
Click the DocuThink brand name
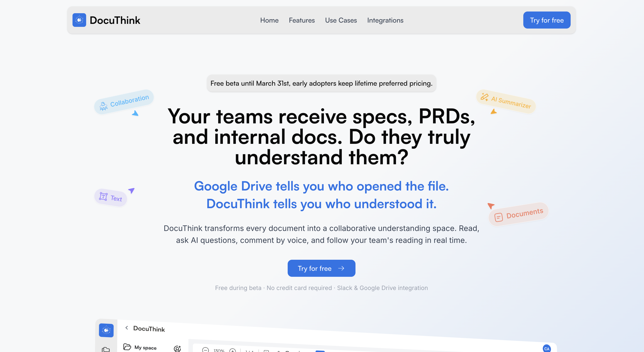pos(115,20)
